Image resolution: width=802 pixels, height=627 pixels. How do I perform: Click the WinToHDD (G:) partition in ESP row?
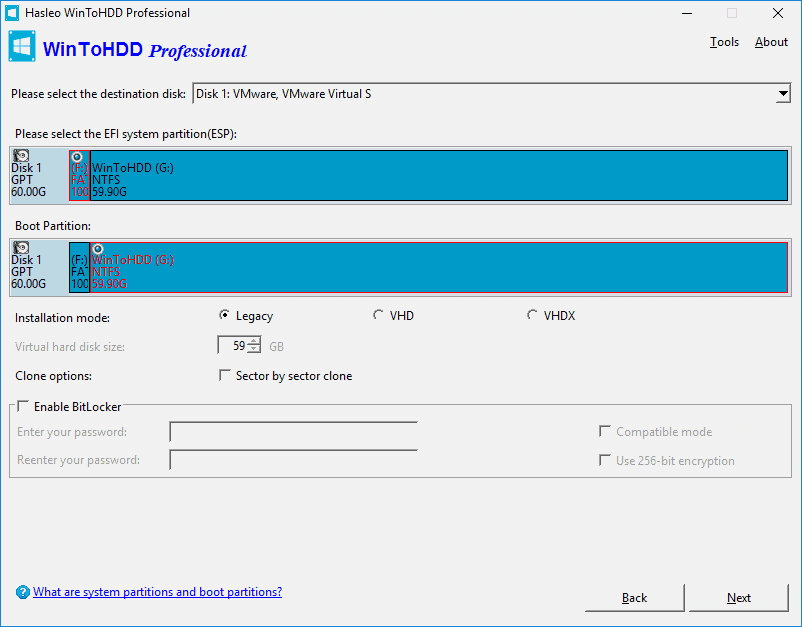(300, 175)
